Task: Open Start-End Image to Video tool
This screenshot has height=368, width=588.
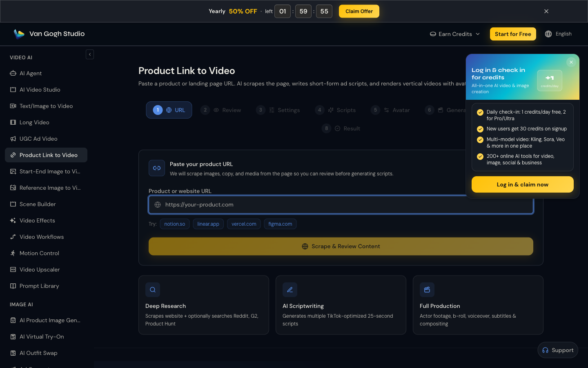Action: pos(46,171)
